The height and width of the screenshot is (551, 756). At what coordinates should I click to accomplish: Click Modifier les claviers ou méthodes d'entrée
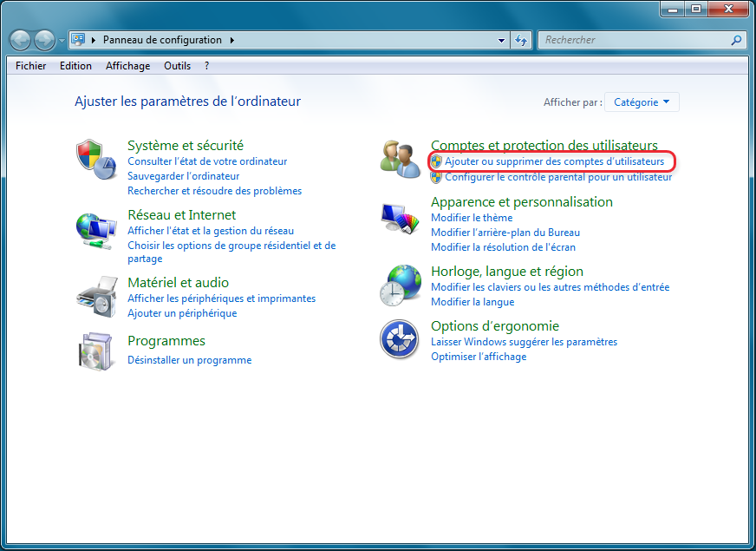click(x=551, y=287)
